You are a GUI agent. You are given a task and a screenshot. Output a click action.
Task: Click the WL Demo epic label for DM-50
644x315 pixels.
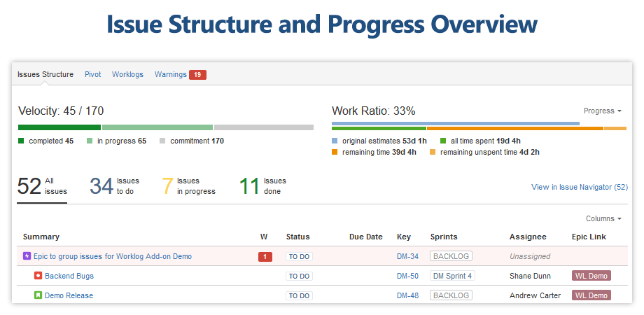[591, 276]
